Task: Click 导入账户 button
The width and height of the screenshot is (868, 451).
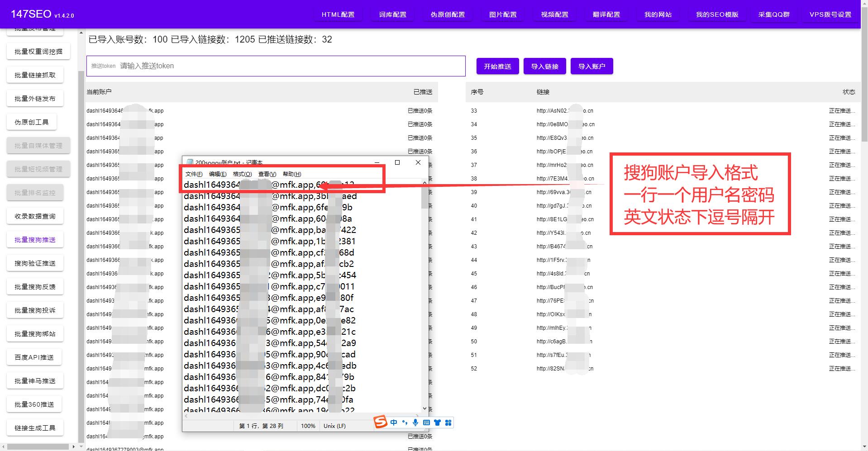Action: [x=591, y=66]
